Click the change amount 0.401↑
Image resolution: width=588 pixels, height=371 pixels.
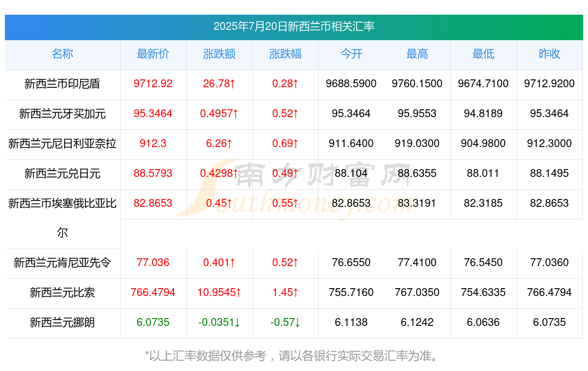pyautogui.click(x=219, y=263)
